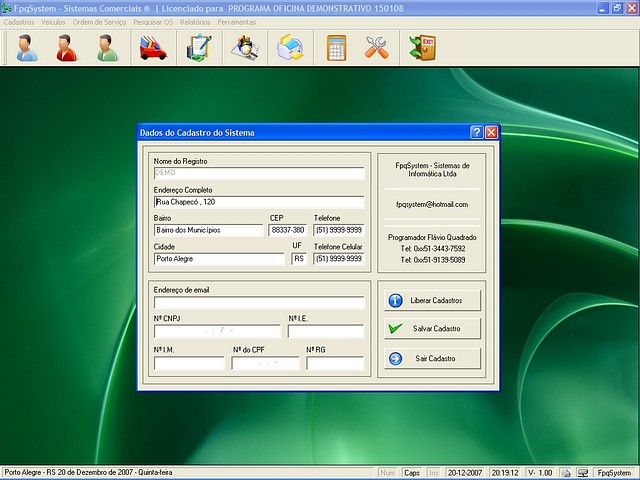
Task: Click the exit door toolbar icon
Action: click(x=422, y=48)
